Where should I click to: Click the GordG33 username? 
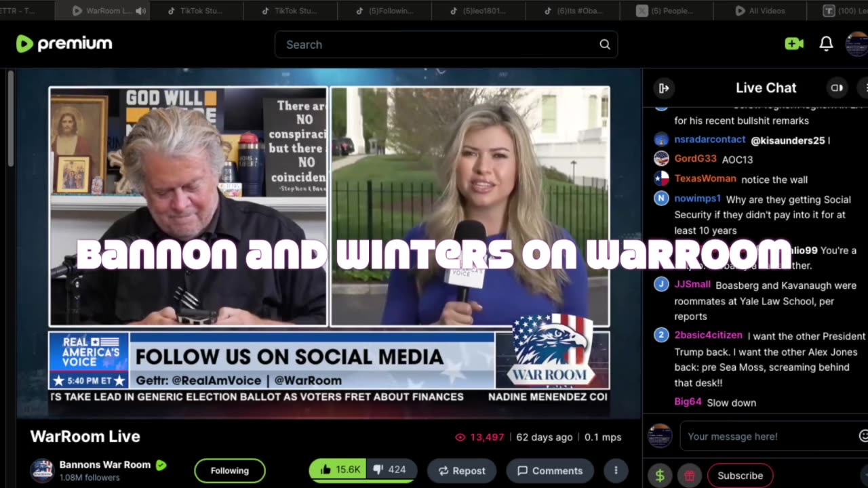[695, 159]
